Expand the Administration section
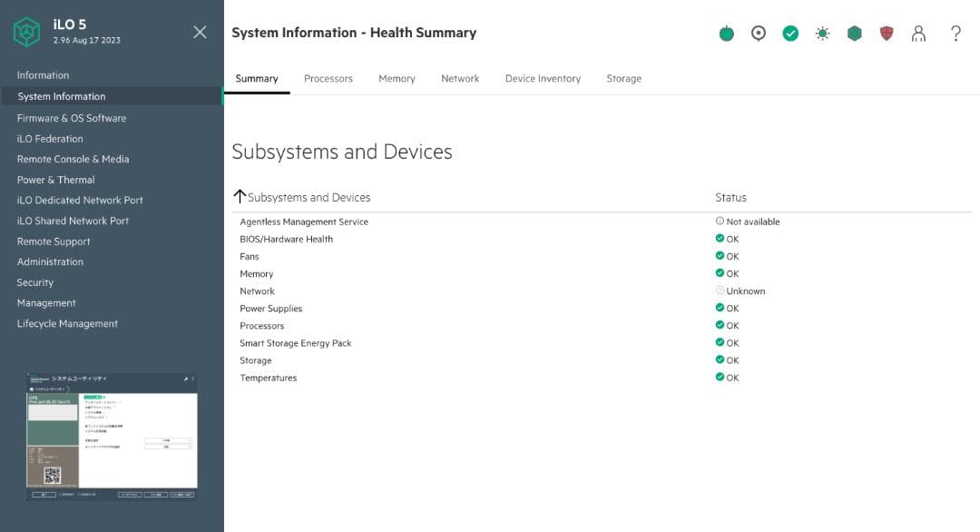The image size is (980, 532). point(50,261)
